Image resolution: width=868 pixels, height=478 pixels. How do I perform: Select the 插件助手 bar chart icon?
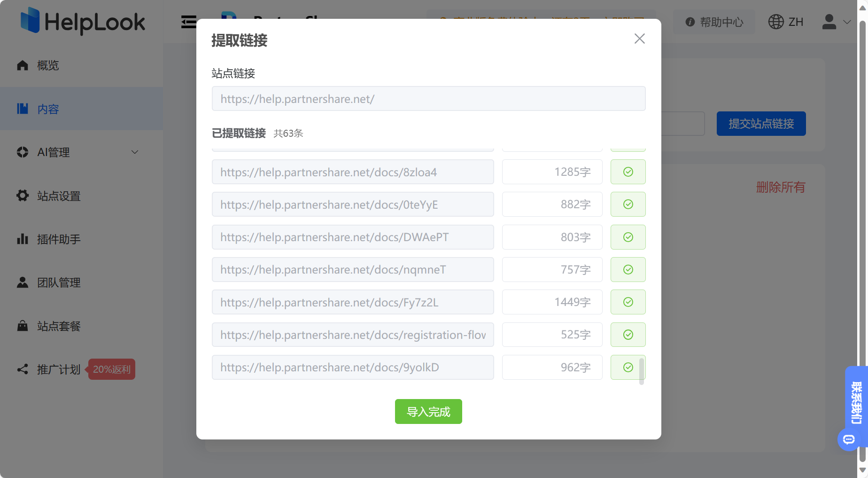22,239
